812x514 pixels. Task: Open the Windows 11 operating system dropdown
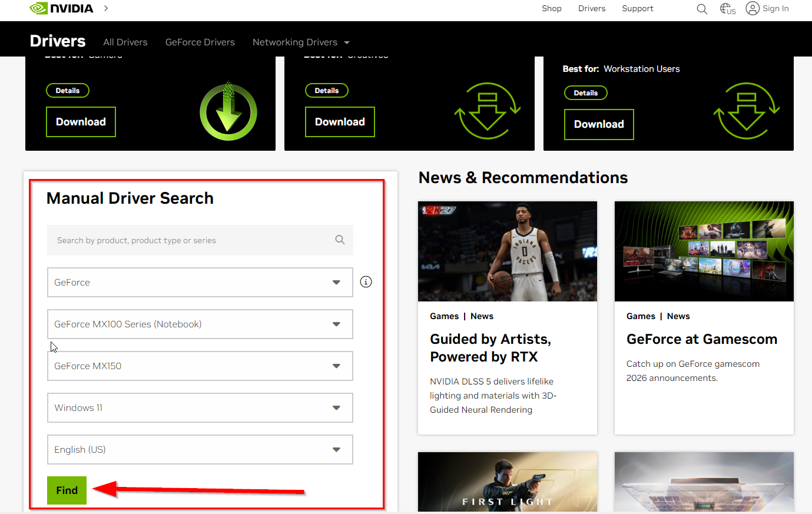200,408
